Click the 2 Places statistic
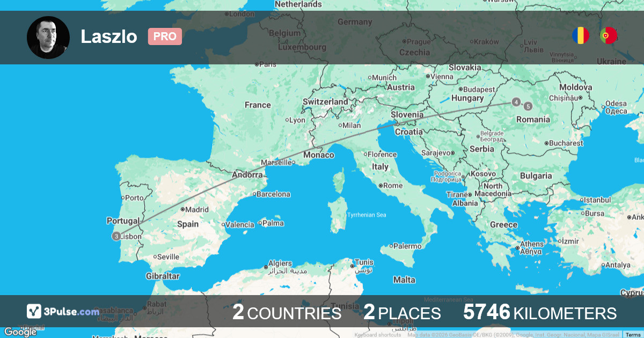644x338 pixels. [402, 312]
